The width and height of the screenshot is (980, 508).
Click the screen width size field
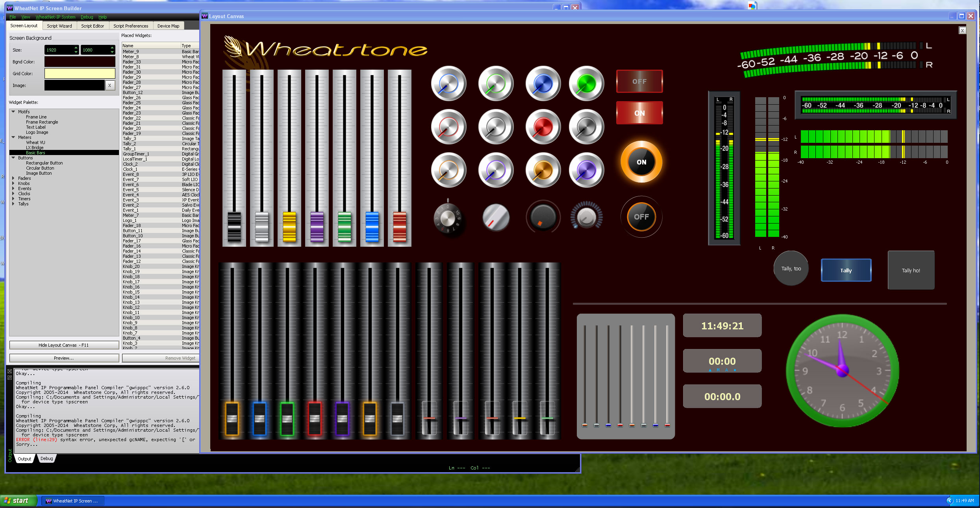pyautogui.click(x=59, y=50)
